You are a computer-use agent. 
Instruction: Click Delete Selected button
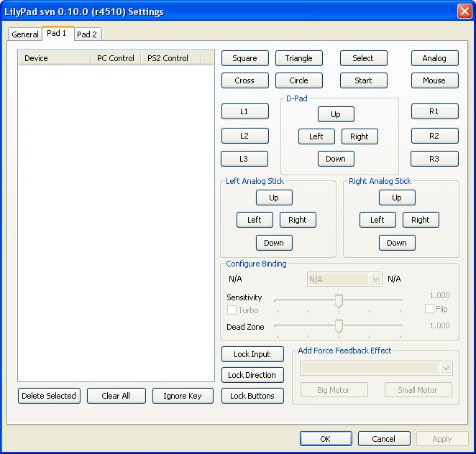(49, 396)
